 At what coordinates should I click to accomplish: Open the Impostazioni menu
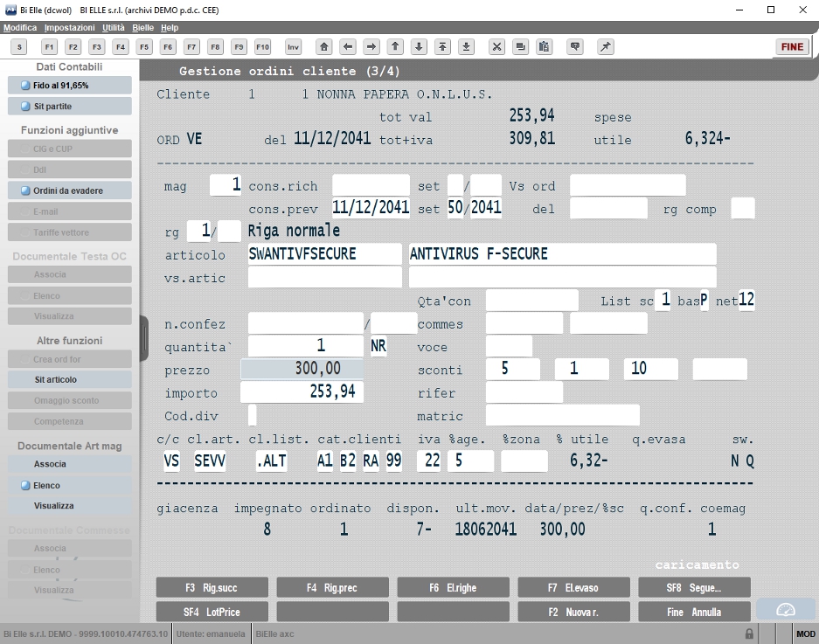[69, 28]
